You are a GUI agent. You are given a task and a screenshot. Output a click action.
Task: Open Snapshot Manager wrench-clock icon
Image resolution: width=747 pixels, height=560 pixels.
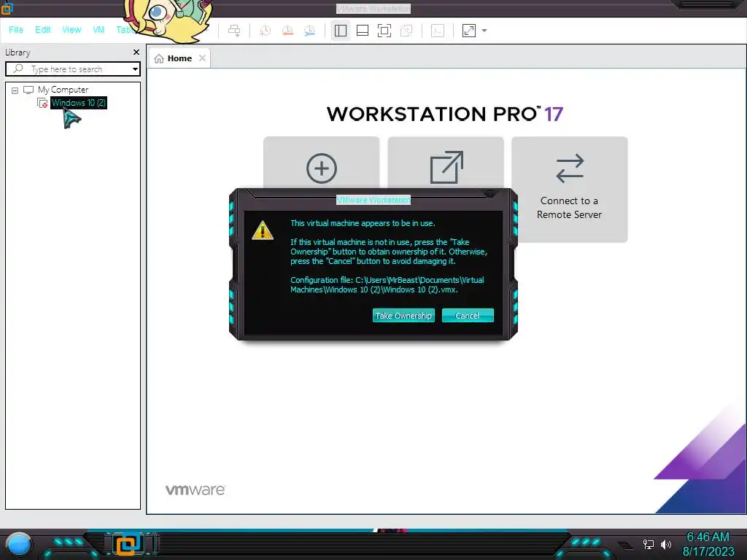[x=309, y=31]
